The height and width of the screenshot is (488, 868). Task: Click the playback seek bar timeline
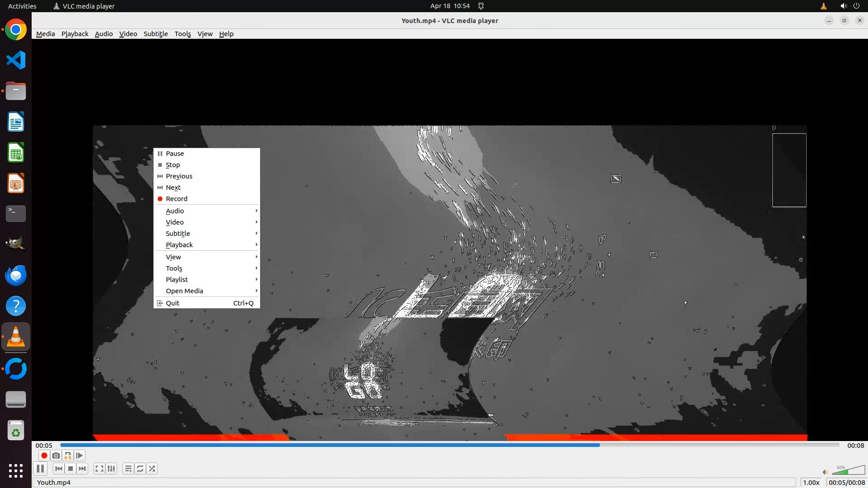(449, 445)
